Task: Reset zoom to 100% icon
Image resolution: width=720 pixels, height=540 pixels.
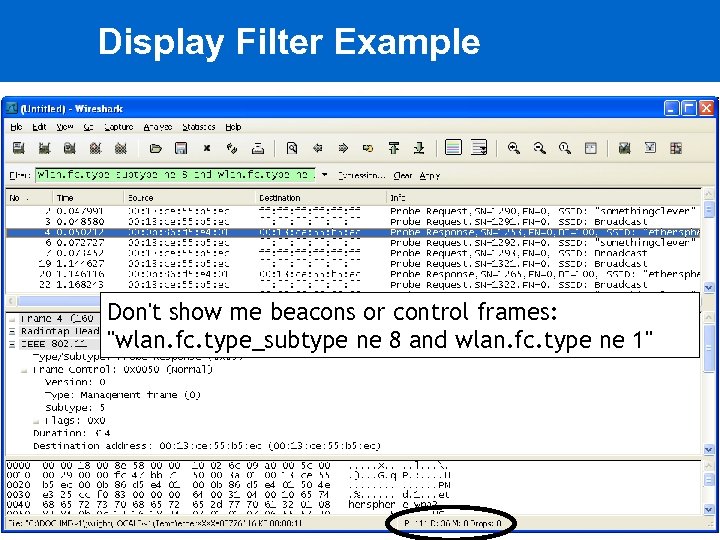Action: pos(565,148)
